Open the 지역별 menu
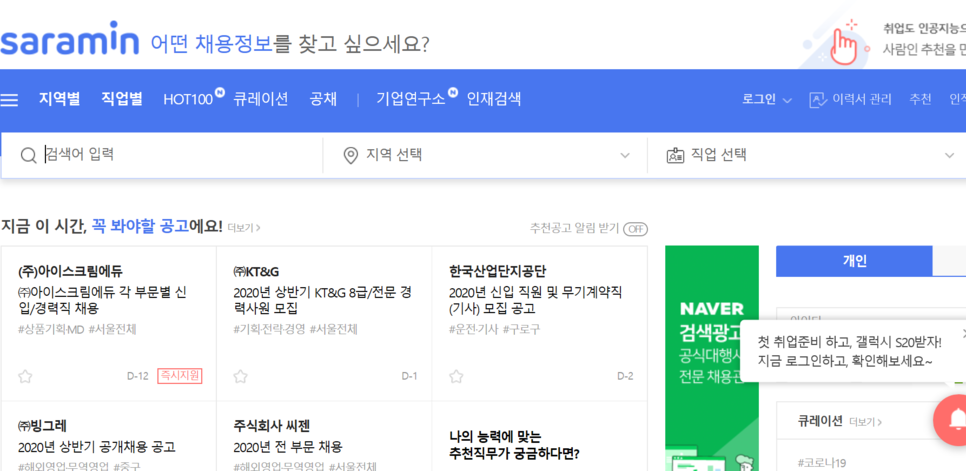Screen dimensions: 966x471 click(x=60, y=99)
